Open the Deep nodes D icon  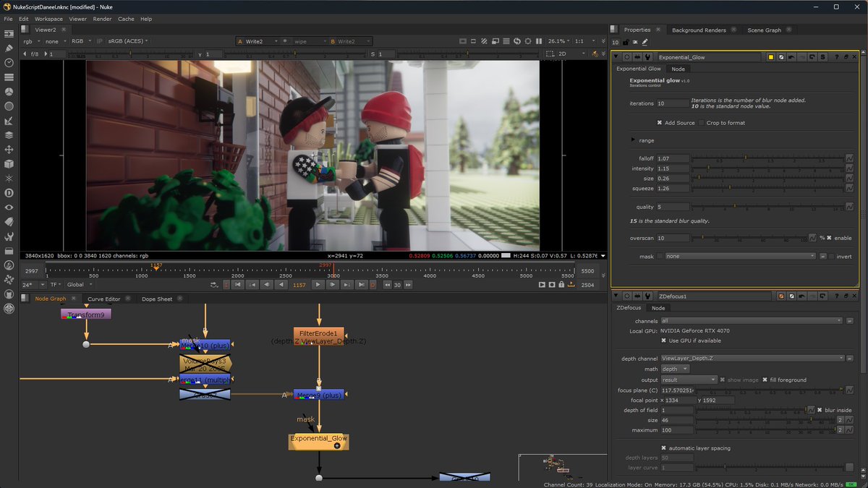(x=9, y=193)
